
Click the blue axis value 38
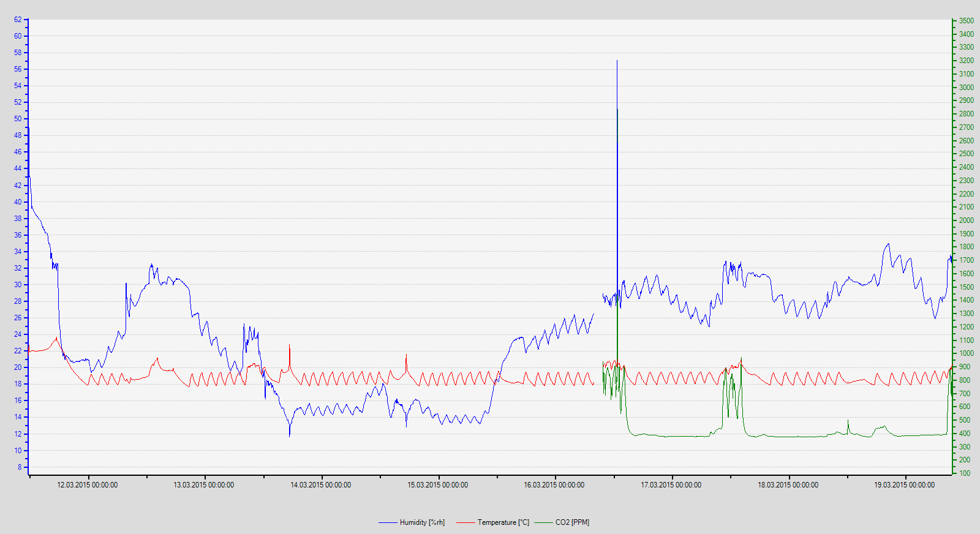click(x=18, y=219)
